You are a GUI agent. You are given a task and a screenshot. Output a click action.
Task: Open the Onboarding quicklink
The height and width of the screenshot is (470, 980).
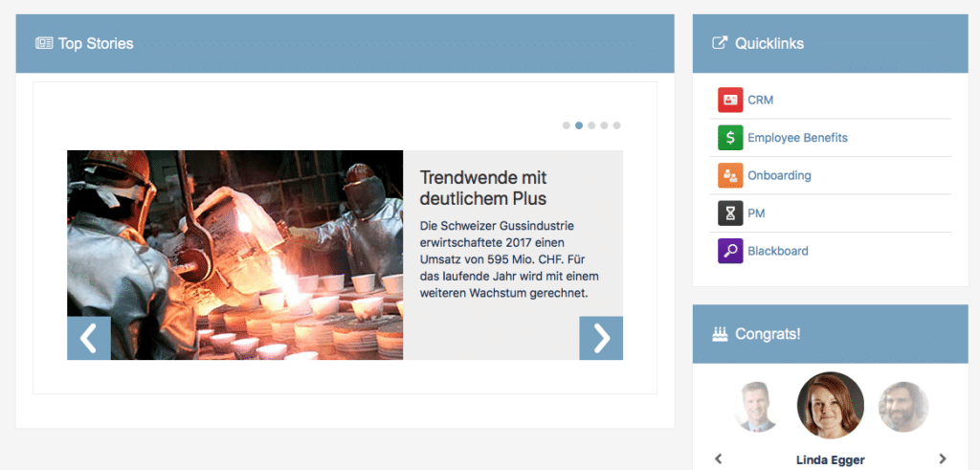pyautogui.click(x=779, y=175)
